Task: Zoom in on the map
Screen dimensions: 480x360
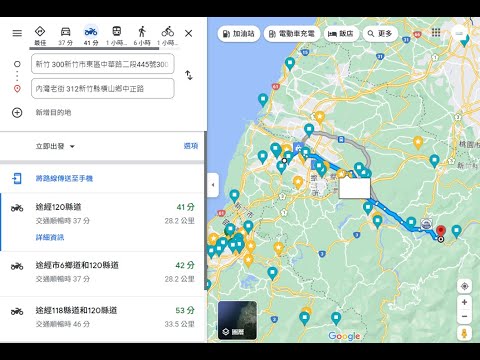Action: [x=464, y=302]
